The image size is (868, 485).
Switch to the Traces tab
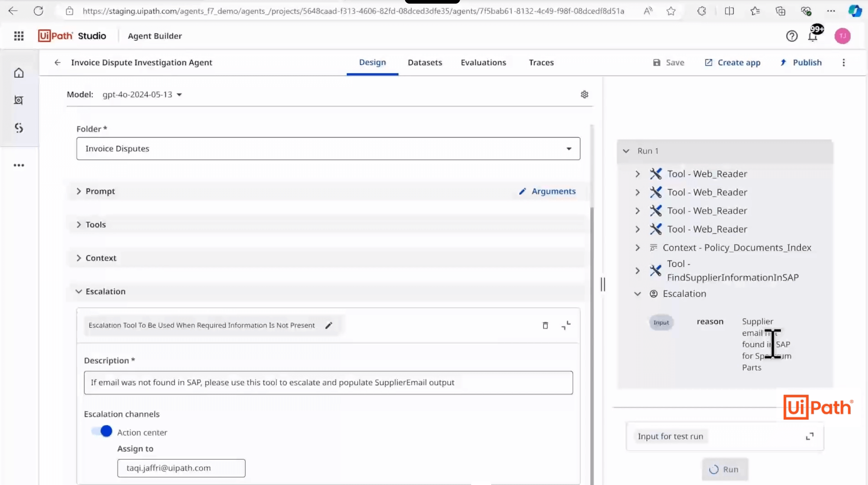pyautogui.click(x=541, y=62)
